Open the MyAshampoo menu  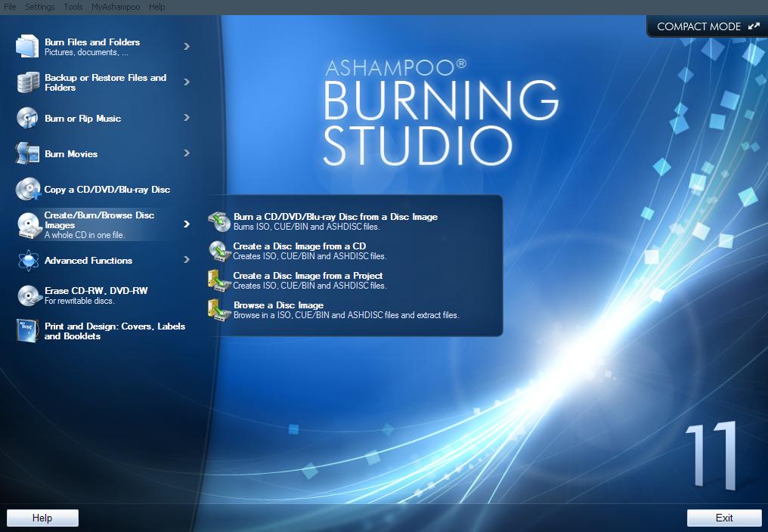tap(116, 7)
